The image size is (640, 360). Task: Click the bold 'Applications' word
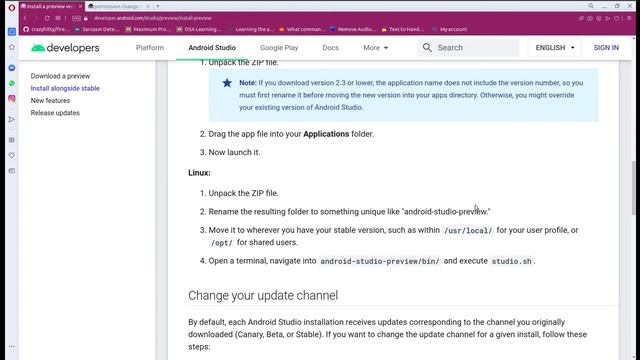pos(326,134)
